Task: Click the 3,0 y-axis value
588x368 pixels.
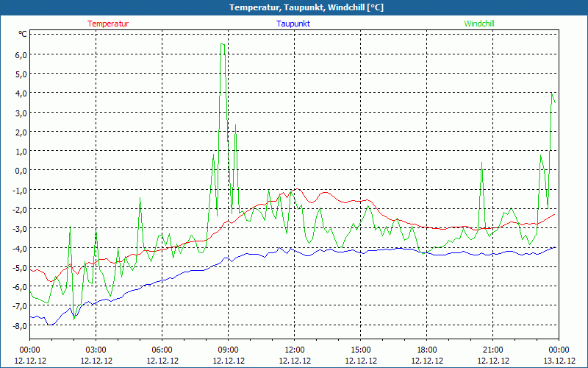Action: (21, 113)
